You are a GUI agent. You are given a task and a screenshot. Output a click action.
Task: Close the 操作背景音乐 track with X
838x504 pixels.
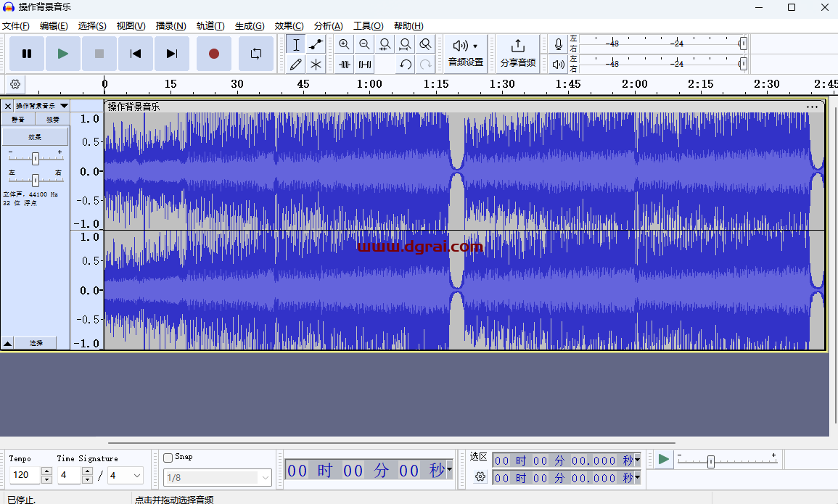[x=7, y=106]
